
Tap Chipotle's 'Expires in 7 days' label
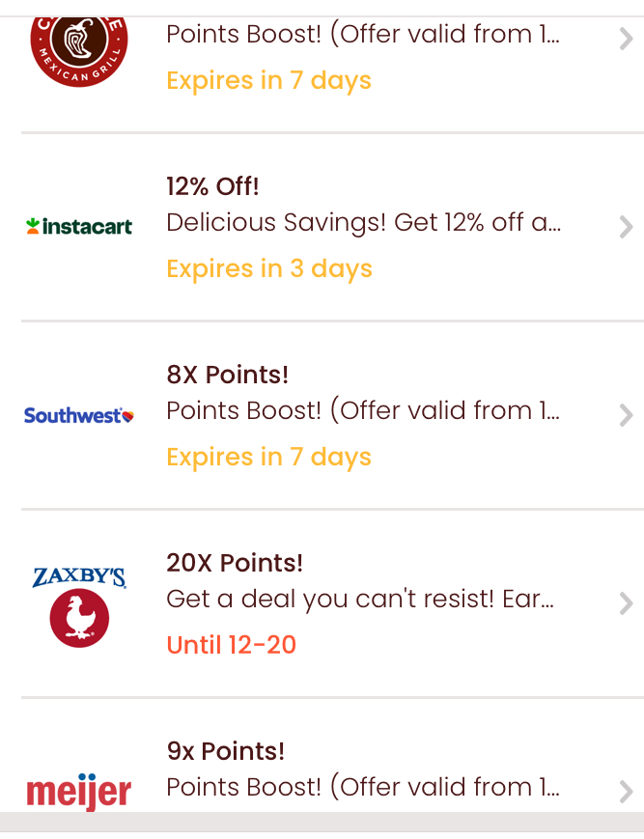pyautogui.click(x=268, y=81)
